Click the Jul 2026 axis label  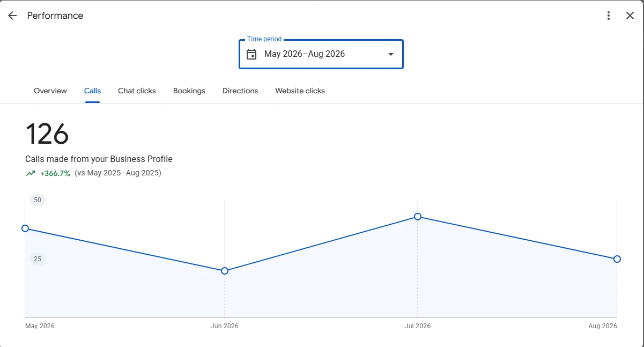pos(418,326)
